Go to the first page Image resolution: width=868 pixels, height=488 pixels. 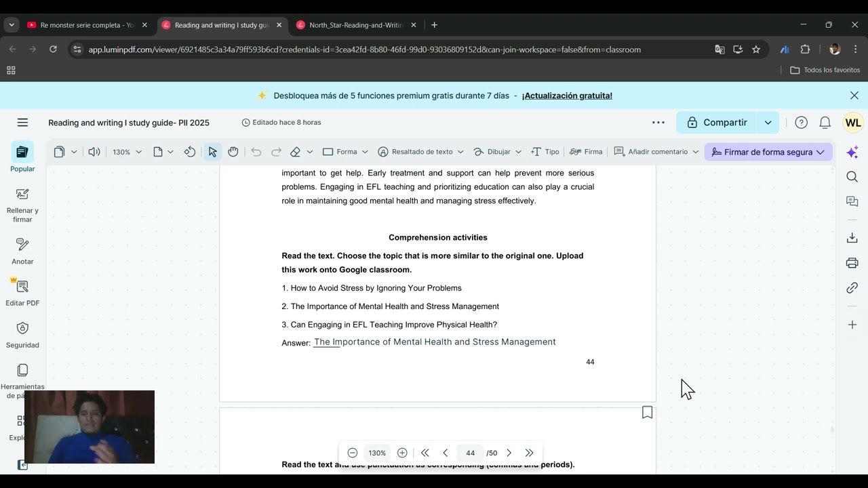tap(425, 453)
